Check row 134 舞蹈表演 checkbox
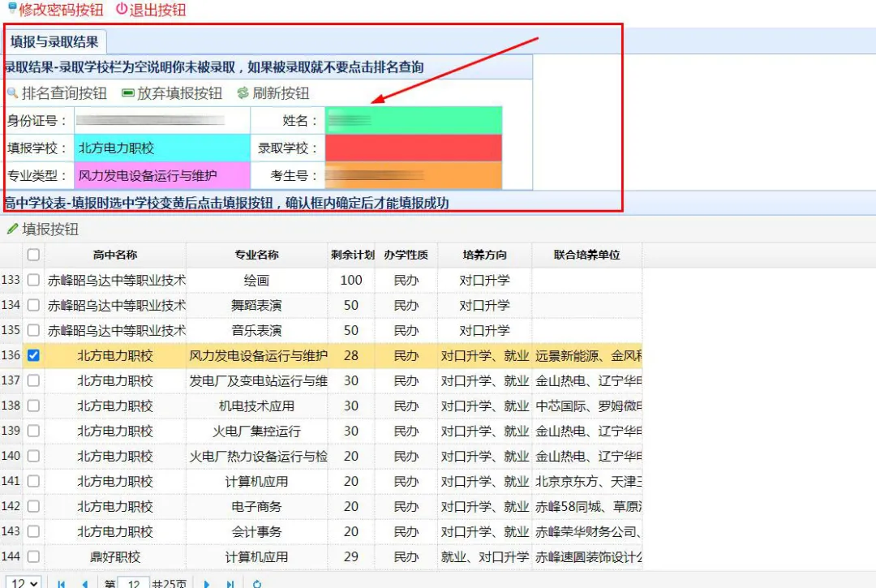 coord(33,305)
